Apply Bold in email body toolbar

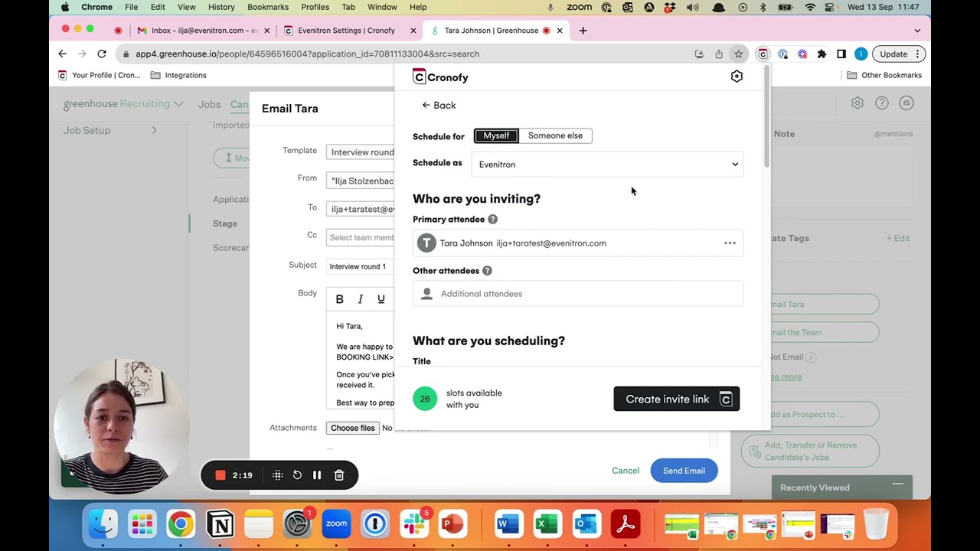pyautogui.click(x=339, y=299)
